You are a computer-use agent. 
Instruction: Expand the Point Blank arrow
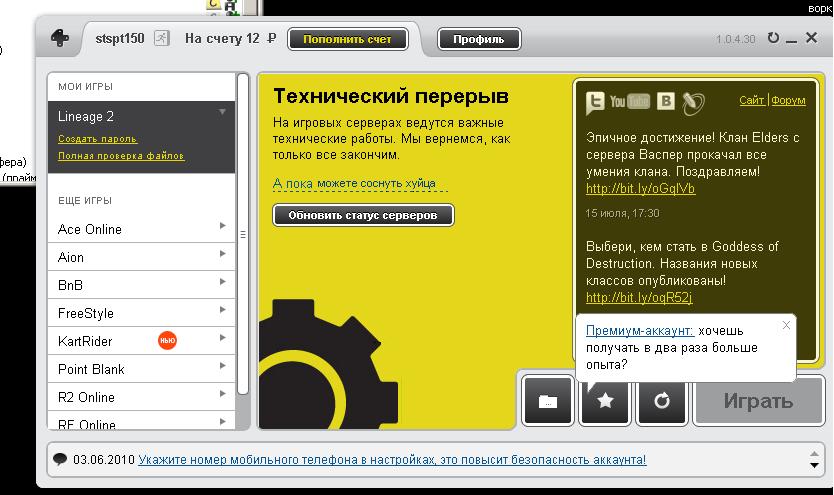(223, 365)
